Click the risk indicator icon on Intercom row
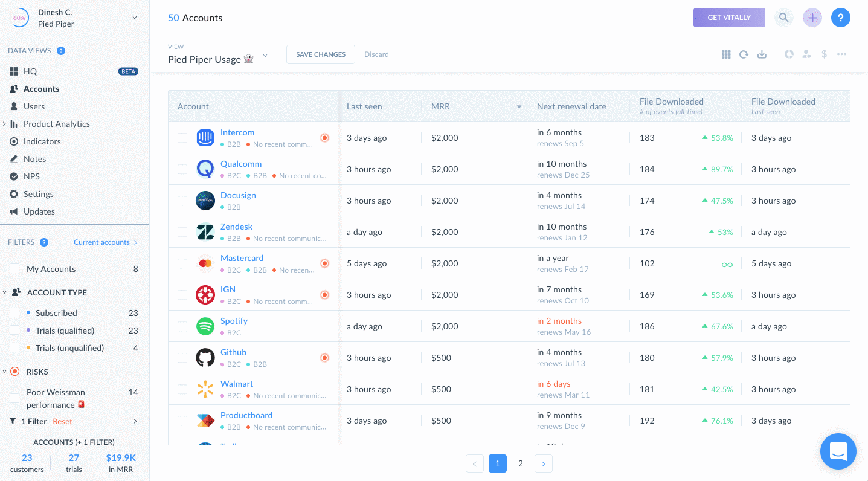 (x=324, y=138)
